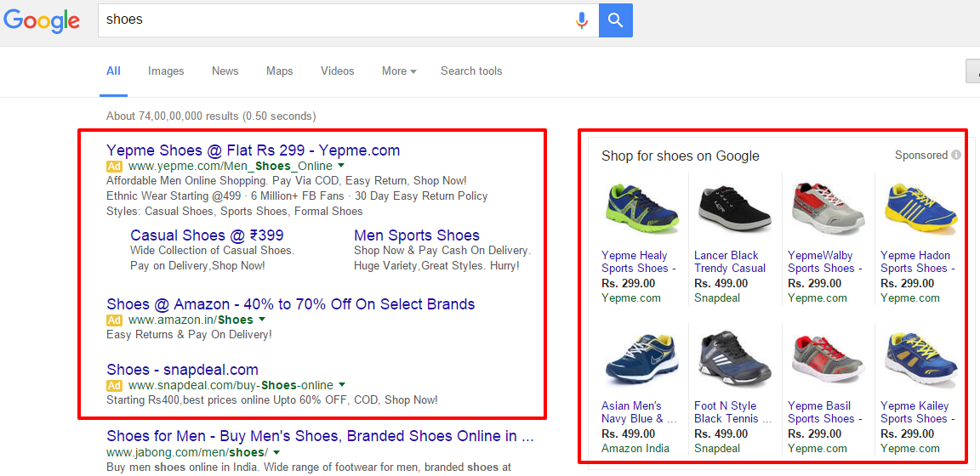Switch to the Videos tab
This screenshot has width=980, height=476.
(x=338, y=71)
